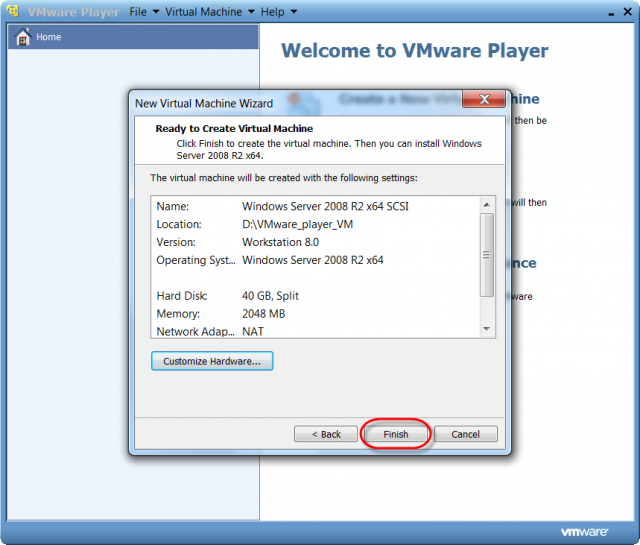Select the Network Adapter value 'NAT'
Screen dimensions: 640x545
[253, 331]
